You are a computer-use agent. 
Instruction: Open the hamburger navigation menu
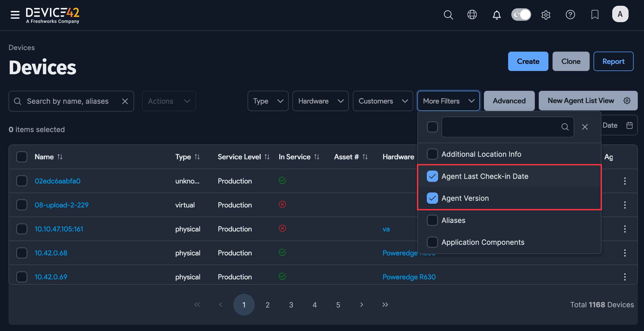click(15, 15)
